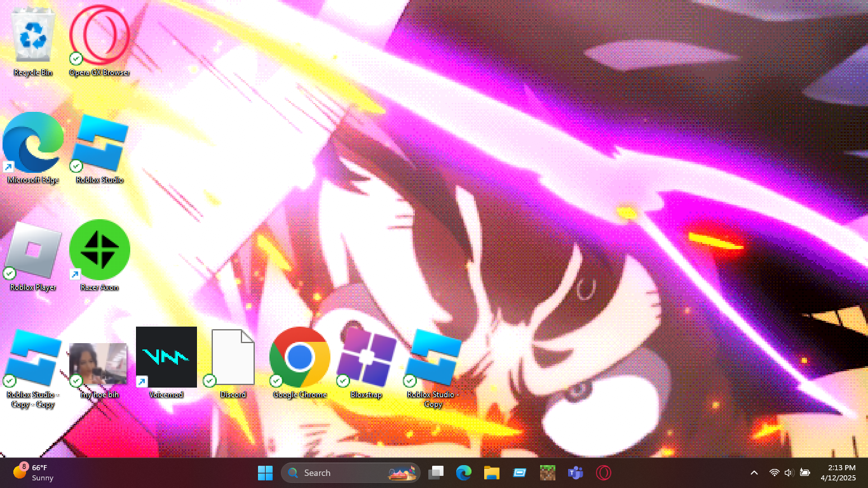Open Wi-Fi network settings in the tray
868x488 pixels.
click(774, 473)
